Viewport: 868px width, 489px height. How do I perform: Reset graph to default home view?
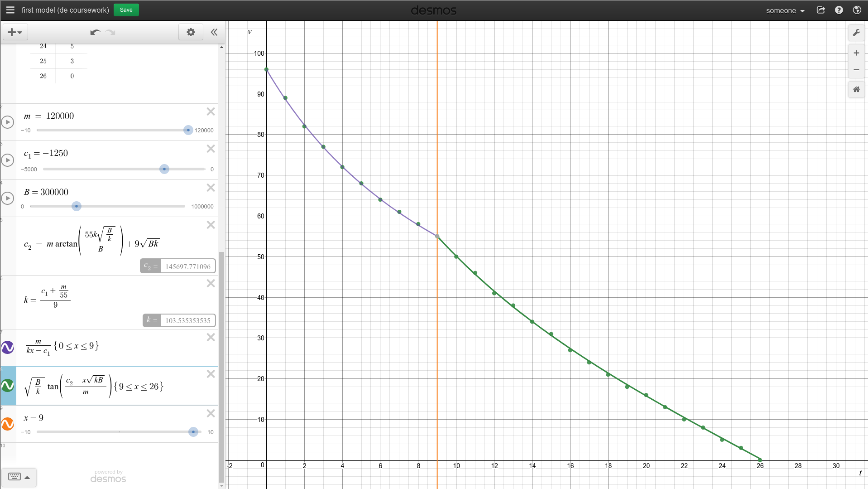tap(856, 89)
